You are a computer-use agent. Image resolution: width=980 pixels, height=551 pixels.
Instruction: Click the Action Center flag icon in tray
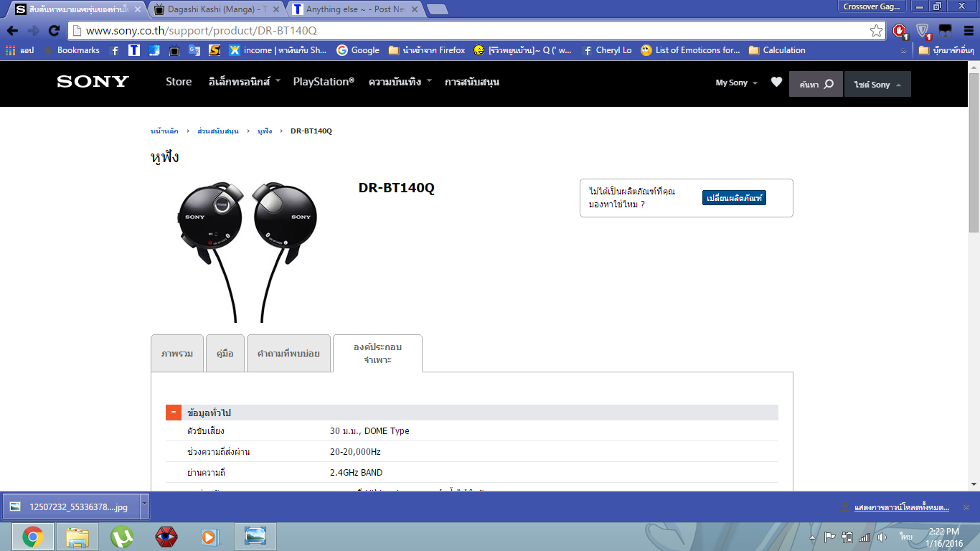[829, 537]
